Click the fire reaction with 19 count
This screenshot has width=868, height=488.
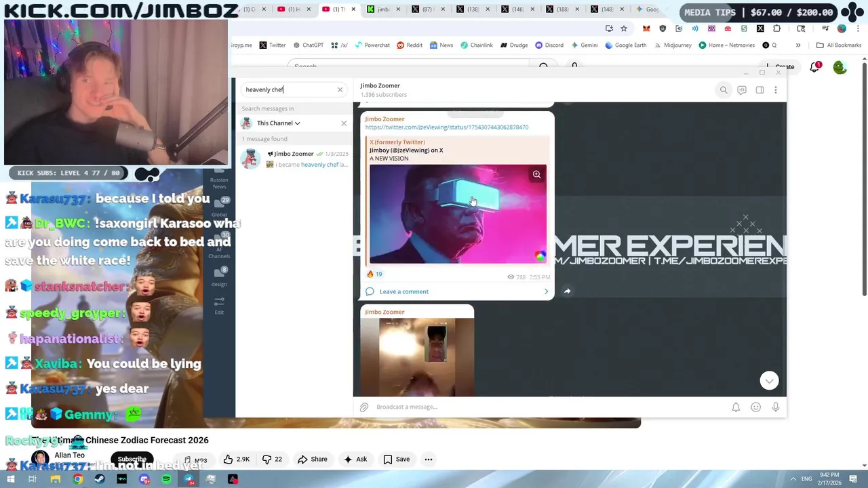(x=374, y=274)
